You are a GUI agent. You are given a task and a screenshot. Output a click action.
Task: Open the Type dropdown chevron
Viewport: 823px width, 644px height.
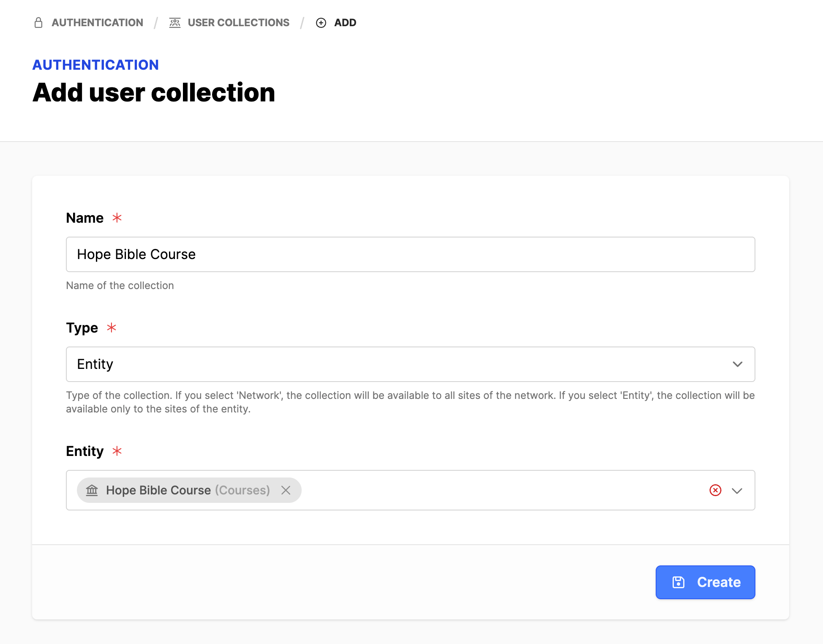[738, 364]
